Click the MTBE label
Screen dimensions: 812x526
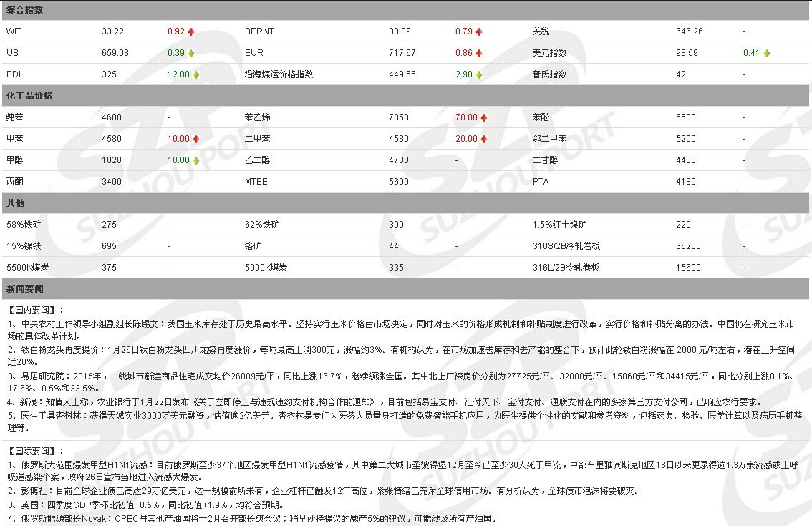tap(256, 182)
